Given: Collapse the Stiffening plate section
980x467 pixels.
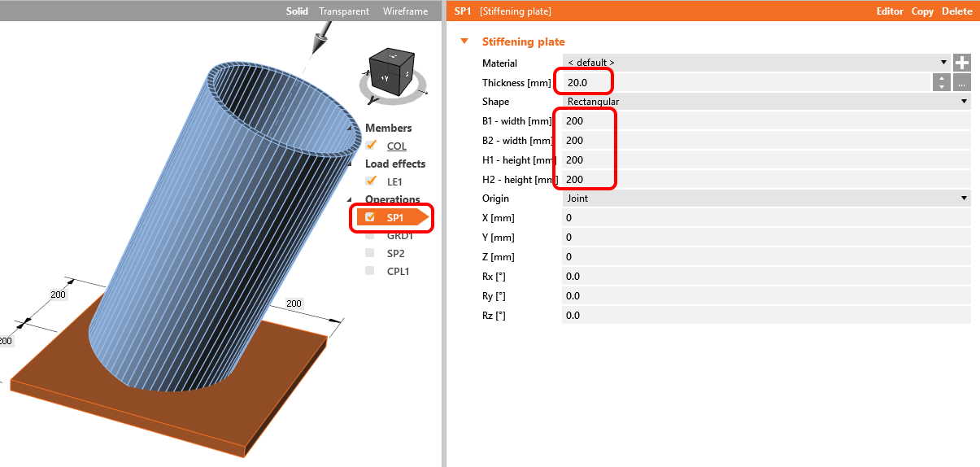Looking at the screenshot, I should pyautogui.click(x=464, y=41).
